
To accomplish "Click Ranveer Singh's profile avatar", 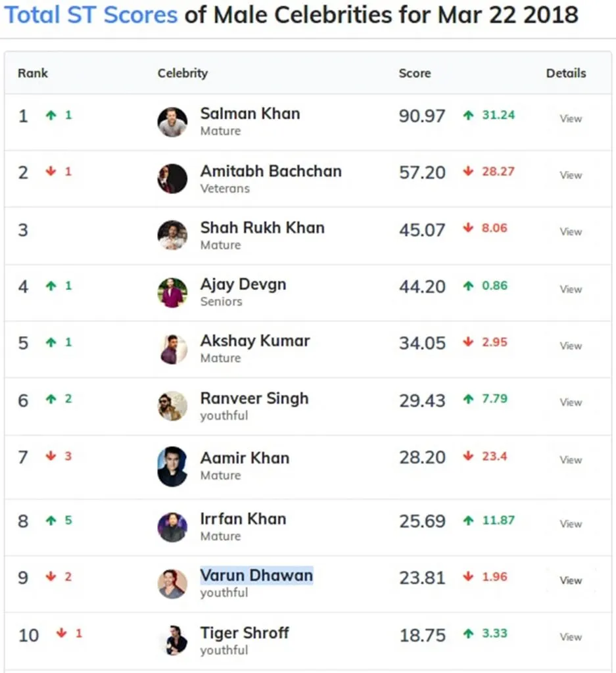I will [x=172, y=406].
